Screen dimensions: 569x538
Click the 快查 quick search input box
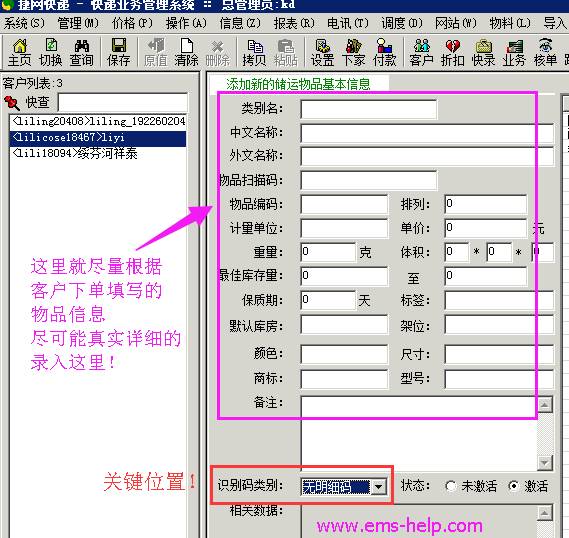click(x=123, y=103)
